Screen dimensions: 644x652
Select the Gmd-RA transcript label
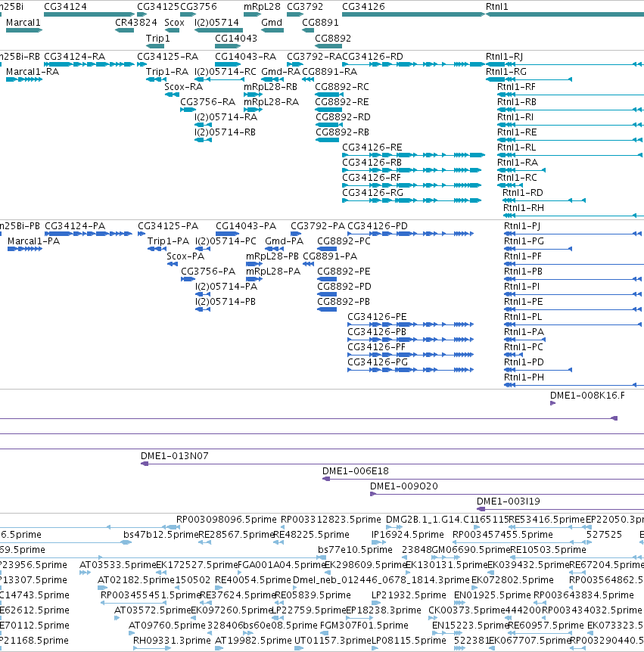[x=281, y=72]
